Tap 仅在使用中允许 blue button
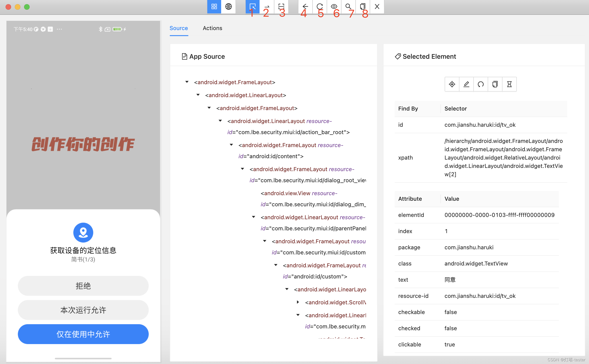589x364 pixels. click(83, 334)
